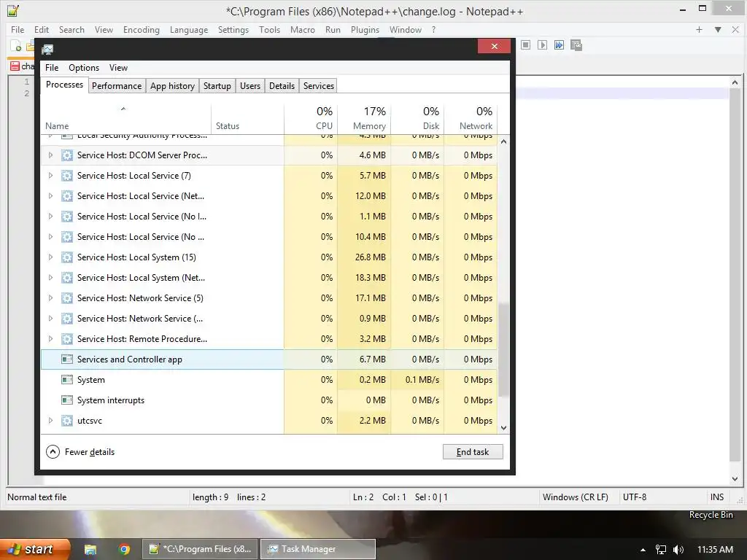Open the Services tab
The height and width of the screenshot is (560, 747).
[x=319, y=86]
